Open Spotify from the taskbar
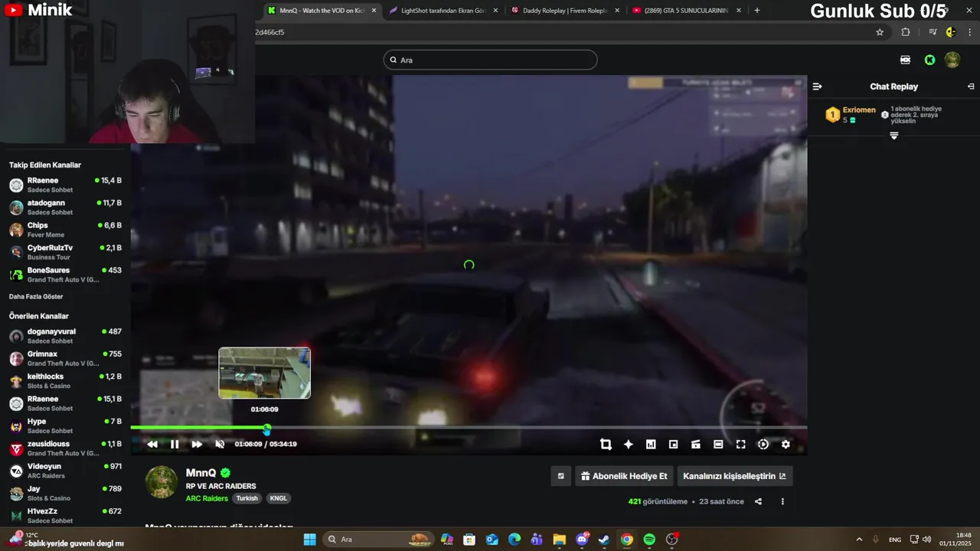The width and height of the screenshot is (980, 551). (x=649, y=540)
